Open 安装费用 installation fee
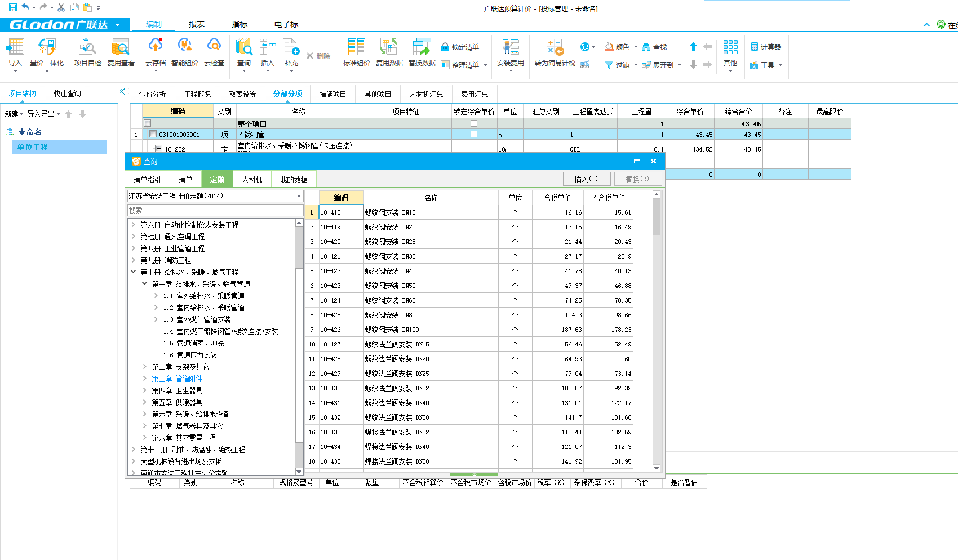Screen dimensions: 958x560 (x=511, y=47)
